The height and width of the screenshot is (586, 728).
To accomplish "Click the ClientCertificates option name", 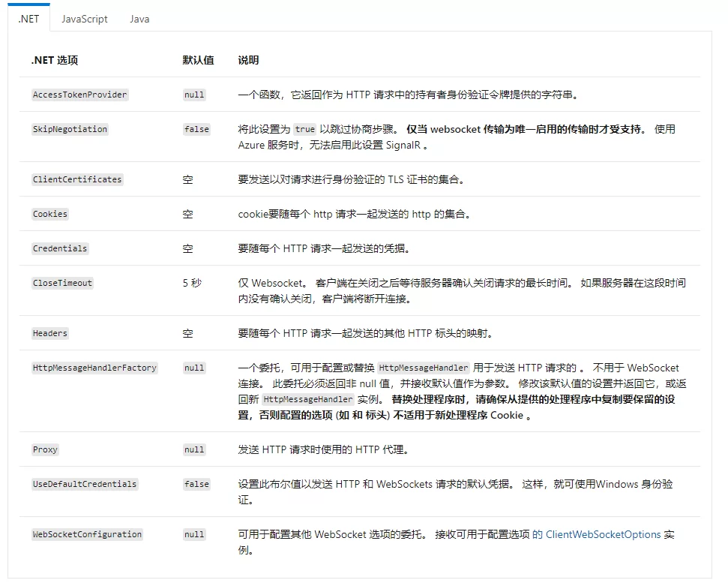I will [x=77, y=179].
